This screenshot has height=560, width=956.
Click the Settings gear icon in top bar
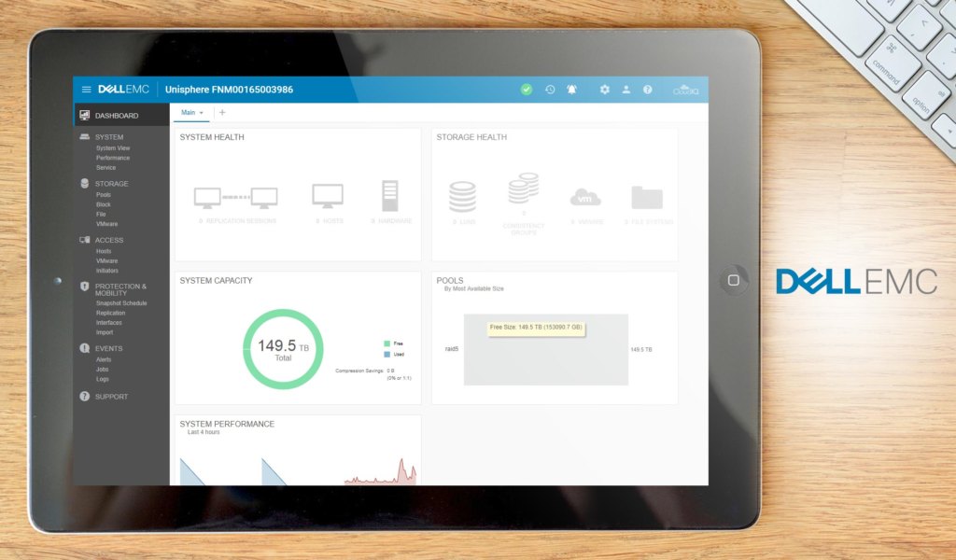click(x=604, y=90)
